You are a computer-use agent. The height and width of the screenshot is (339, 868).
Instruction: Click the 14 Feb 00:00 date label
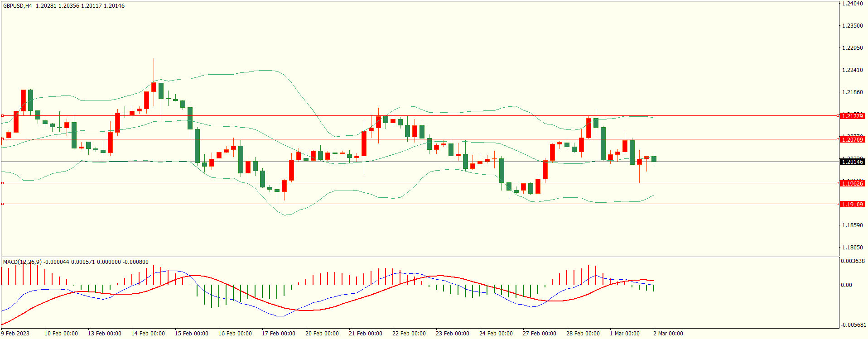click(148, 334)
